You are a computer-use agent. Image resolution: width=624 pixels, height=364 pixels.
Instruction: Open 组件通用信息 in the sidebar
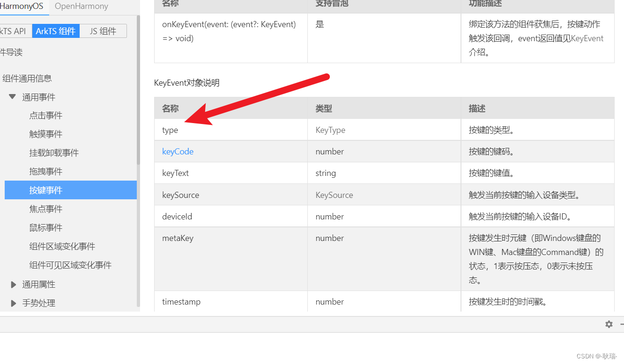pos(27,79)
